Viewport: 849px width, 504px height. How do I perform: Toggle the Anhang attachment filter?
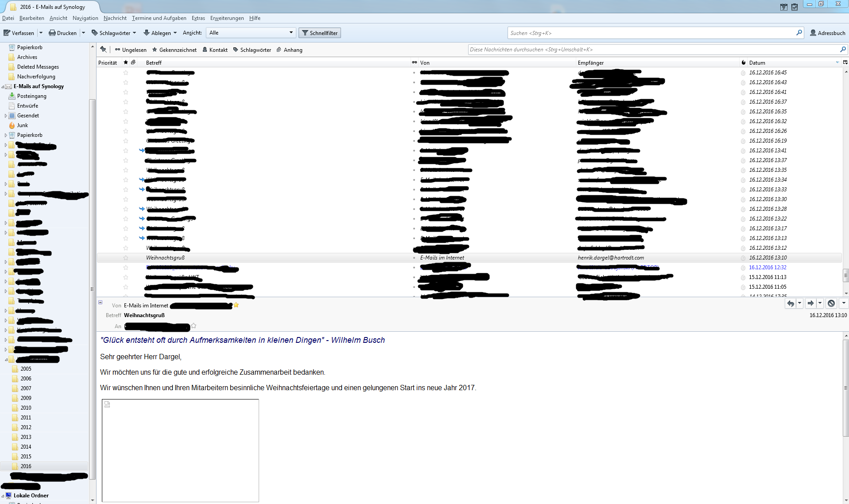(289, 50)
